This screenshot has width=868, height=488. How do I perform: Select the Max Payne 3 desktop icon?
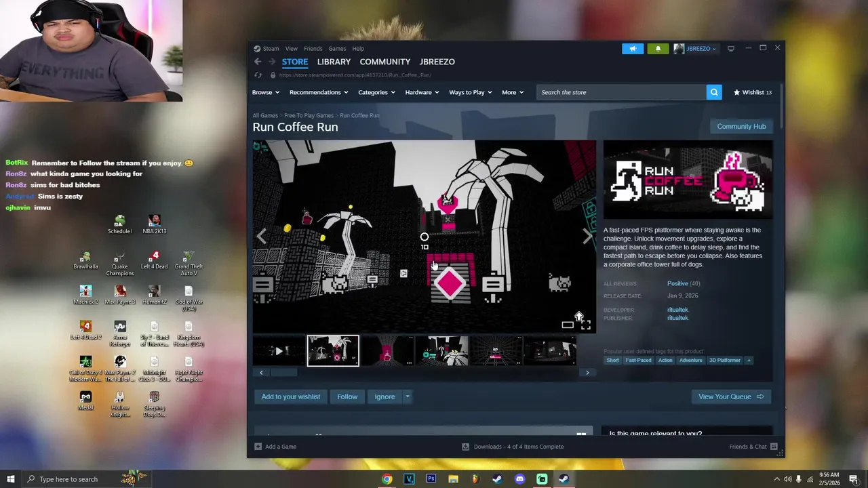[120, 296]
